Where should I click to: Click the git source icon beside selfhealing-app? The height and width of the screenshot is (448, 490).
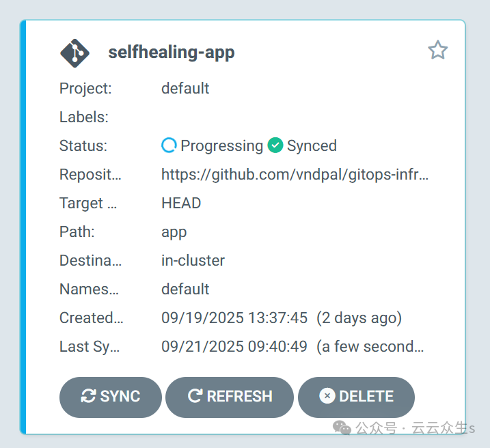(x=75, y=53)
